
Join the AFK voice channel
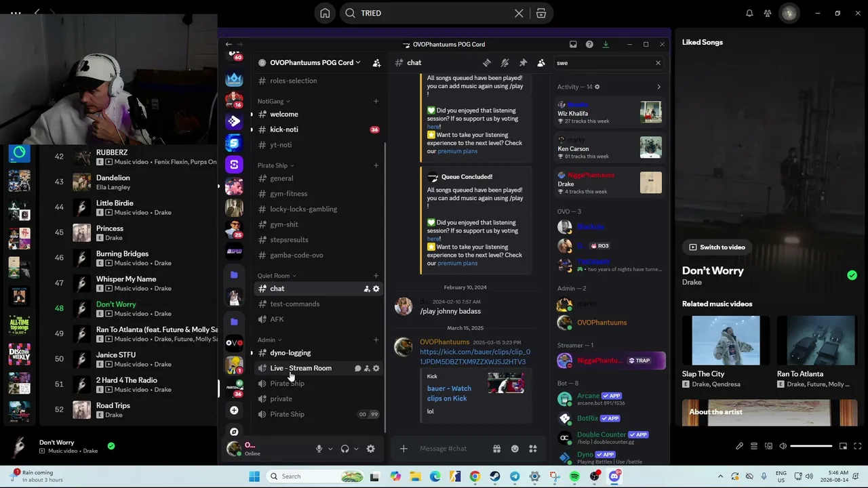(318, 319)
